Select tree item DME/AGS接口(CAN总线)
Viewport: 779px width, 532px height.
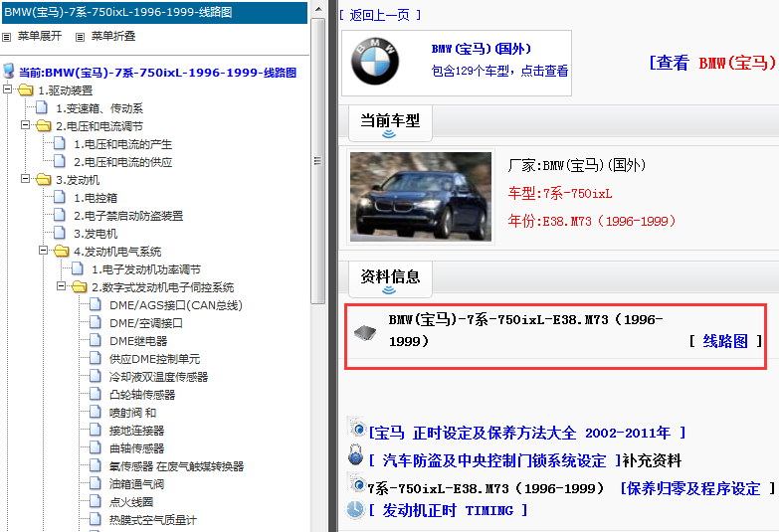pos(176,305)
